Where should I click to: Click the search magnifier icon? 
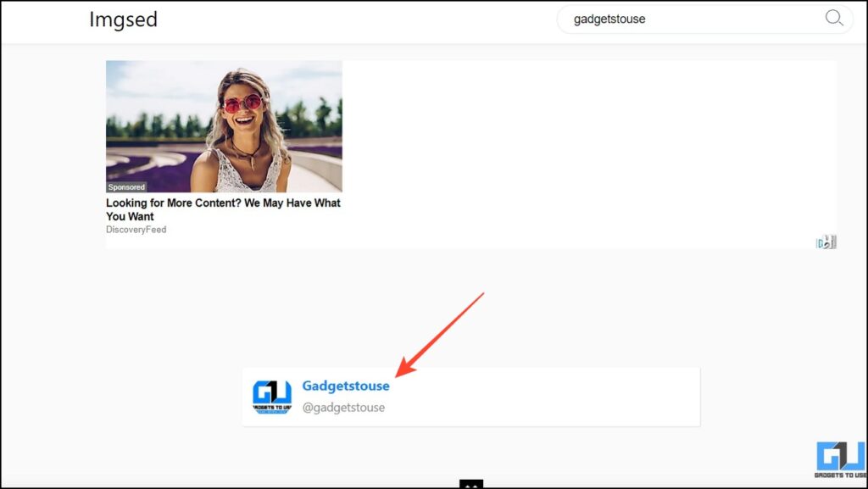point(835,18)
